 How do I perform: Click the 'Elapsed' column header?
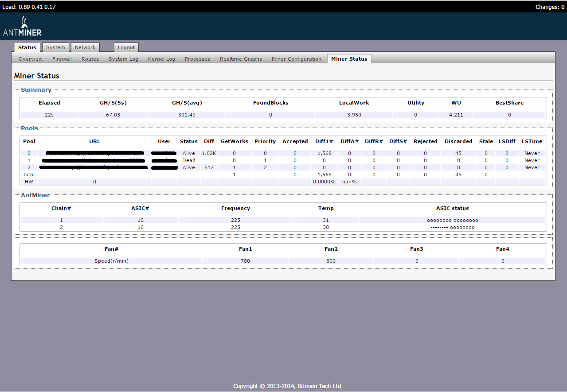(x=49, y=103)
